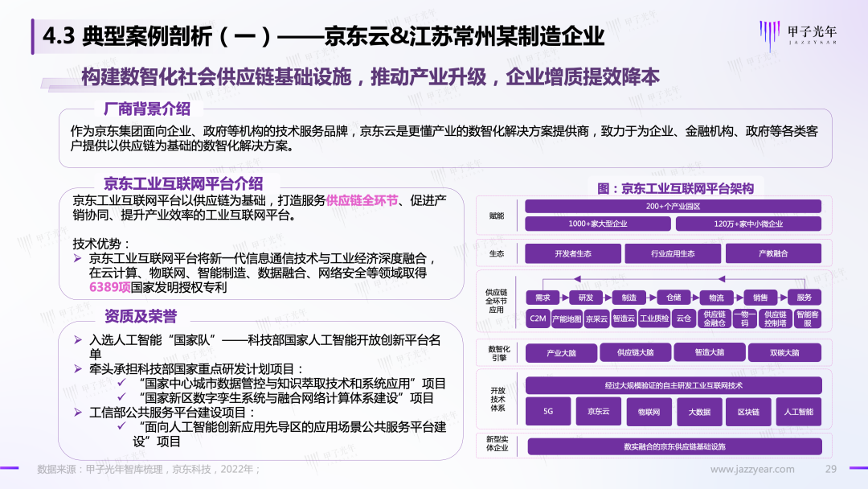Click the 智造大脑 engine block
Screen dimensions: 868x489
(x=710, y=352)
